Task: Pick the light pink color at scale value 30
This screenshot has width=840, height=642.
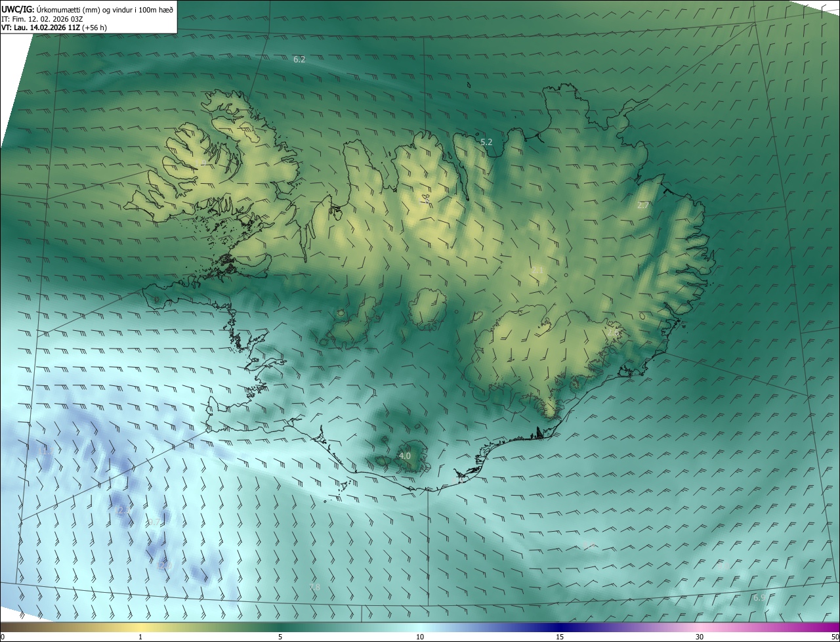Action: (x=700, y=628)
